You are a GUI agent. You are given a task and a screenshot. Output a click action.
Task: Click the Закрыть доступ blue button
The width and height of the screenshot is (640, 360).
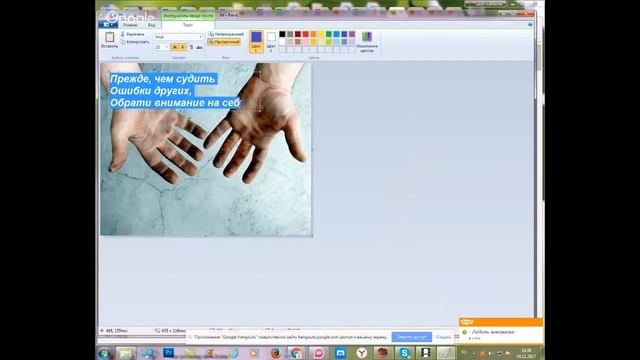[x=412, y=337]
